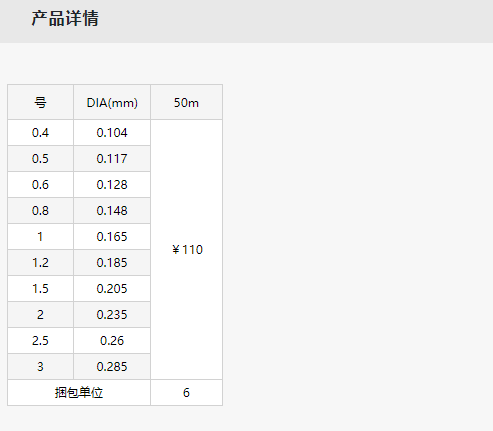The width and height of the screenshot is (493, 431).
Task: Select the 0.117 diameter cell
Action: pyautogui.click(x=112, y=159)
